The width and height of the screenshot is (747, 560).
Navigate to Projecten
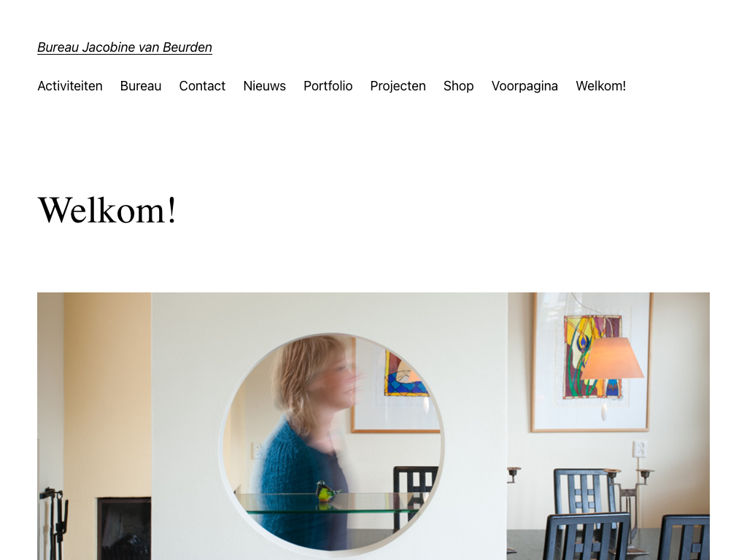[x=398, y=86]
